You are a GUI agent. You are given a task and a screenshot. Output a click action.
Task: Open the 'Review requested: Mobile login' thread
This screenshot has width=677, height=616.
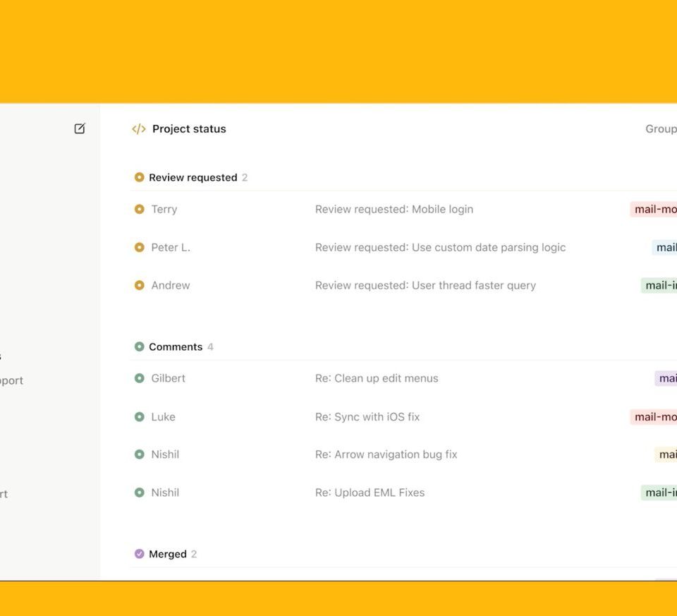point(394,210)
